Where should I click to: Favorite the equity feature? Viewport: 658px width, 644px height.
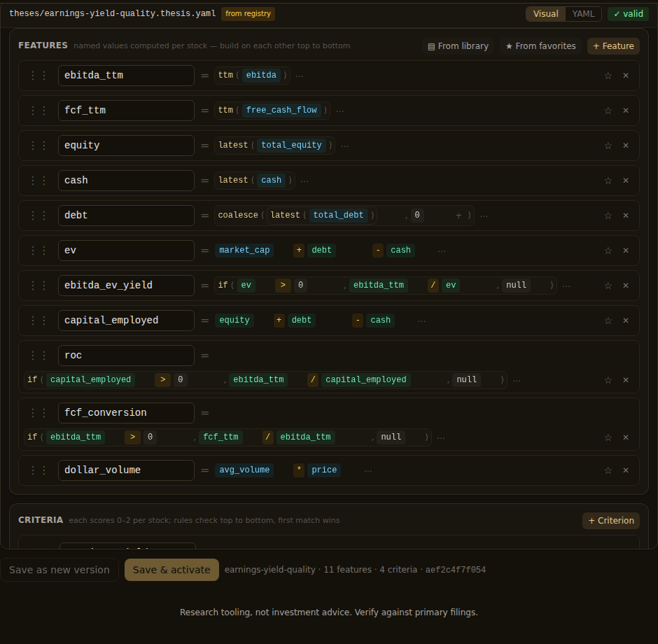[x=608, y=146]
